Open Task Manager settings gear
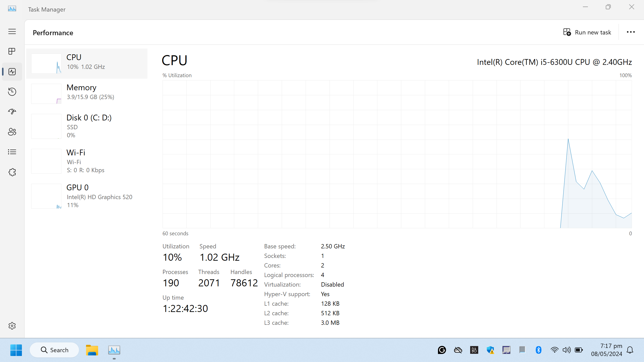The height and width of the screenshot is (362, 644). (x=12, y=326)
